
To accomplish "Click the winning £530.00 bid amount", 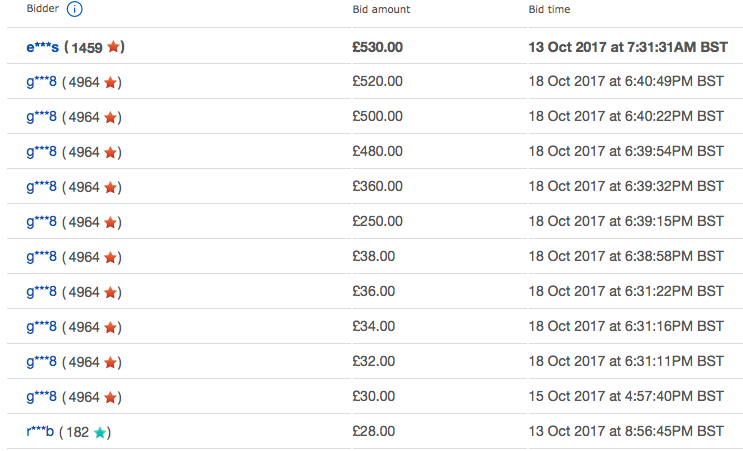I will click(x=378, y=47).
